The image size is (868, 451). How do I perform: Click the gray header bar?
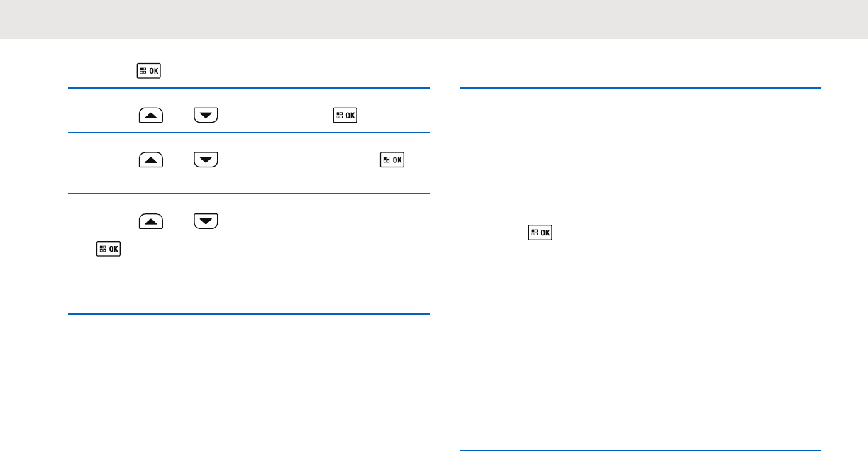[434, 19]
